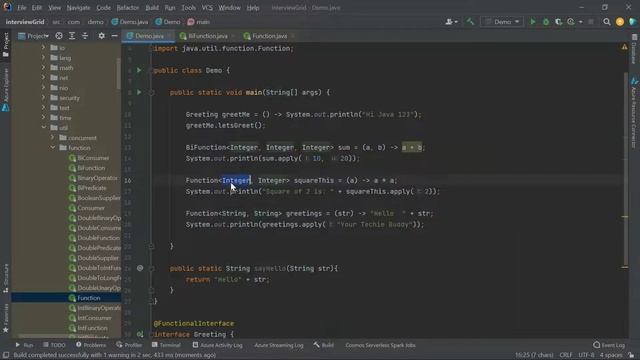The height and width of the screenshot is (360, 640).
Task: Open the Project view dropdown
Action: [34, 36]
